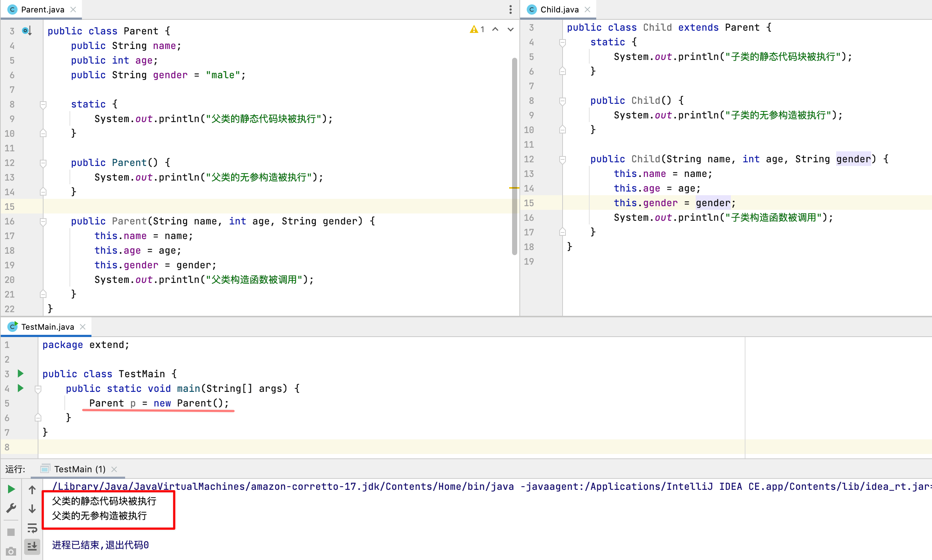
Task: Open run configuration settings via the wrench icon
Action: (11, 508)
